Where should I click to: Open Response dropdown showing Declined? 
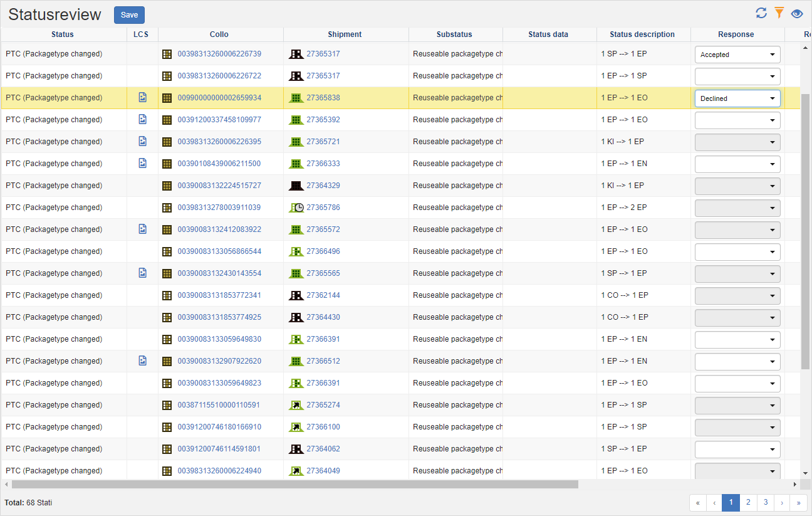point(737,98)
